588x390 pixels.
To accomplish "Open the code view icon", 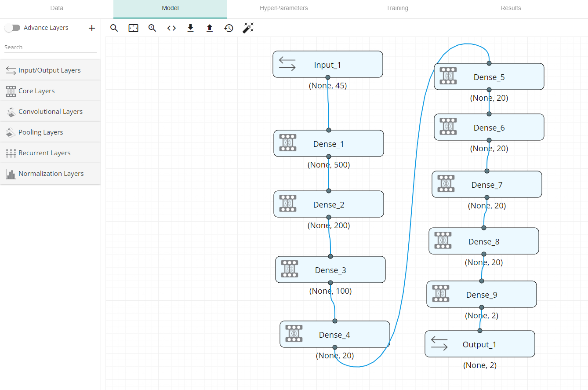I will tap(171, 28).
